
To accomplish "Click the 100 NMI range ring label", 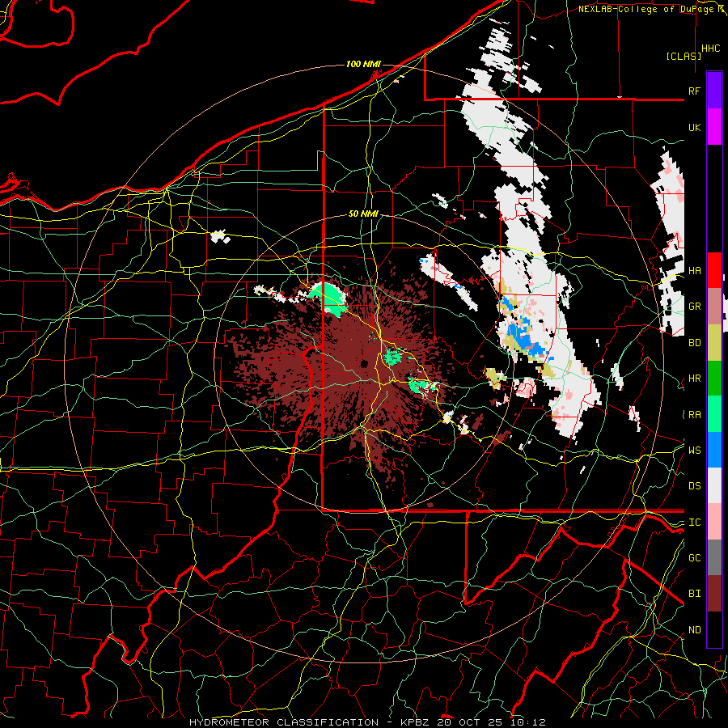I will (363, 64).
